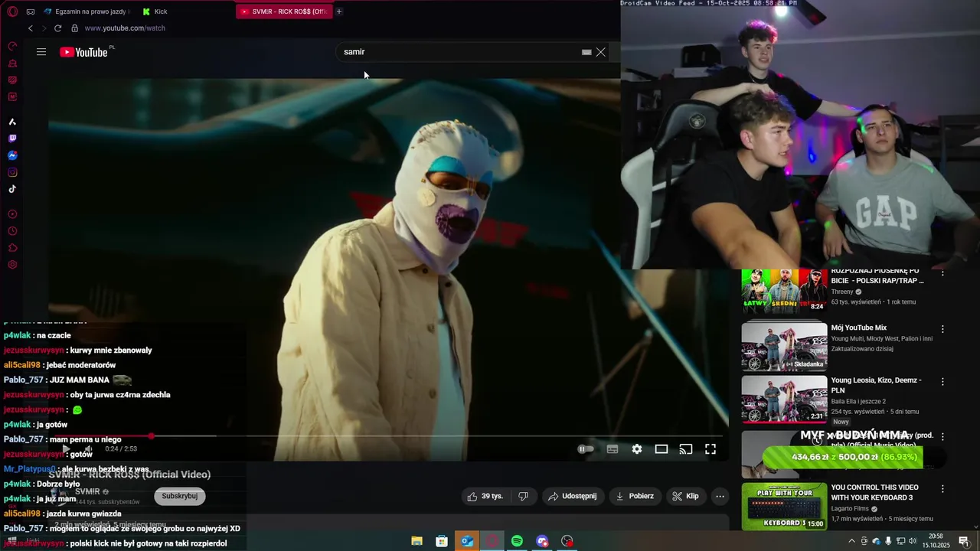Open browsing History from the sidebar
980x551 pixels.
pos(12,231)
